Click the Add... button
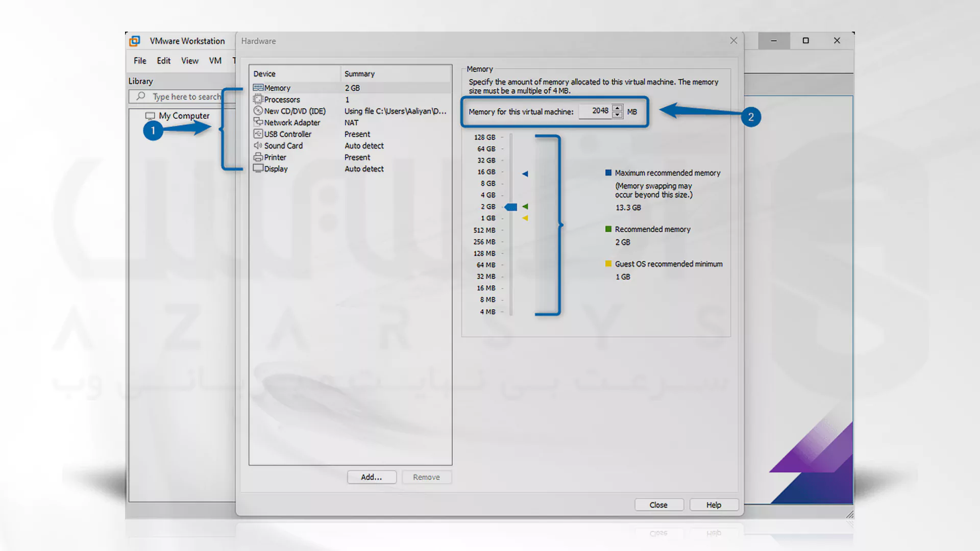The image size is (980, 551). click(x=372, y=477)
